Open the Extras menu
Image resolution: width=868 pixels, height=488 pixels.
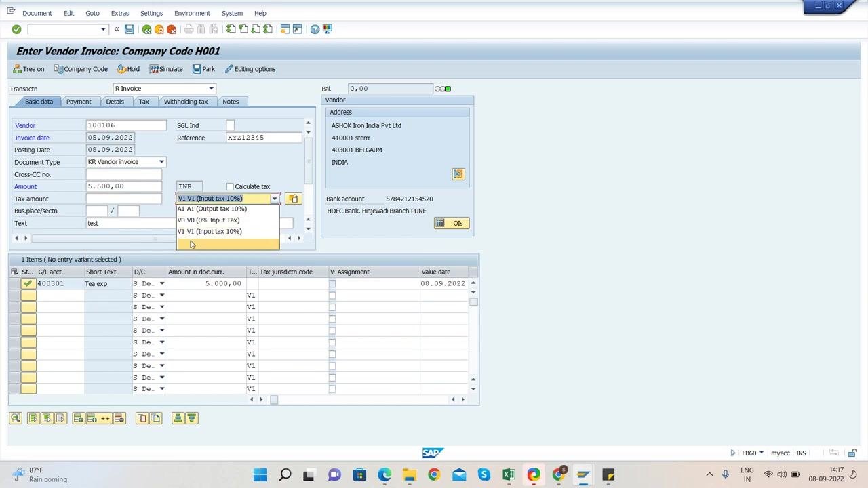[120, 13]
